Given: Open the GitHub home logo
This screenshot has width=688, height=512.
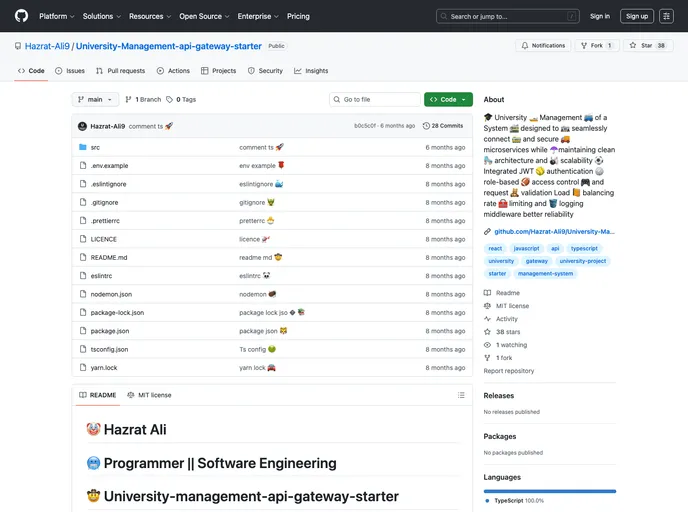Looking at the screenshot, I should click(21, 16).
